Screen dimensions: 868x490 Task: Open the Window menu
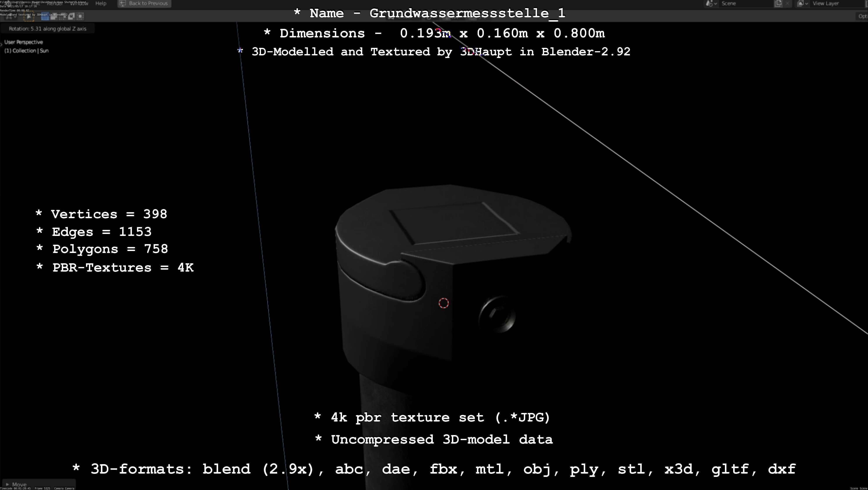[79, 3]
